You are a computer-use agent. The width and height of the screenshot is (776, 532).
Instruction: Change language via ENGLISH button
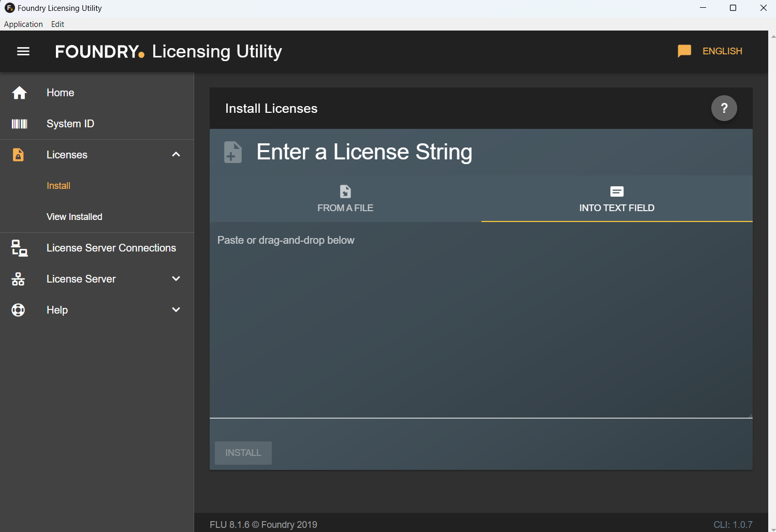722,51
